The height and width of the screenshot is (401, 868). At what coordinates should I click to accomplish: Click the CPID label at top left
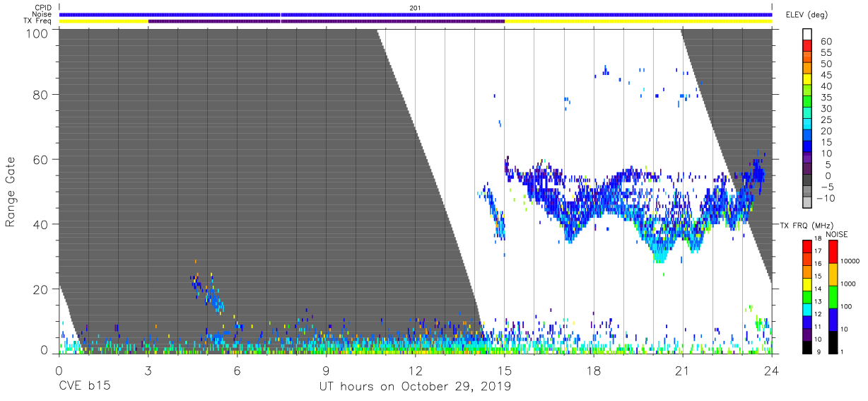tap(42, 8)
